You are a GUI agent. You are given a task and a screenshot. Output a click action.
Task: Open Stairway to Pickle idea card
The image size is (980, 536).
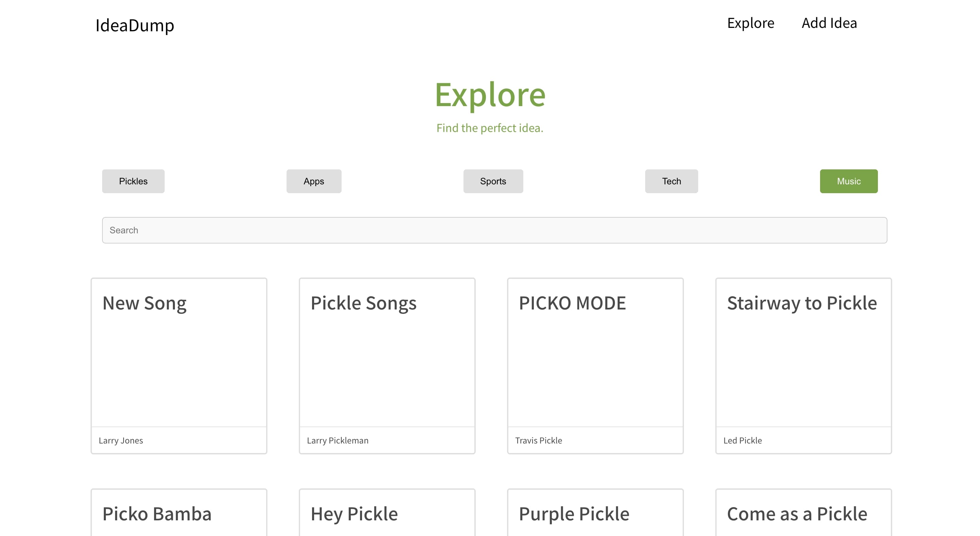803,366
